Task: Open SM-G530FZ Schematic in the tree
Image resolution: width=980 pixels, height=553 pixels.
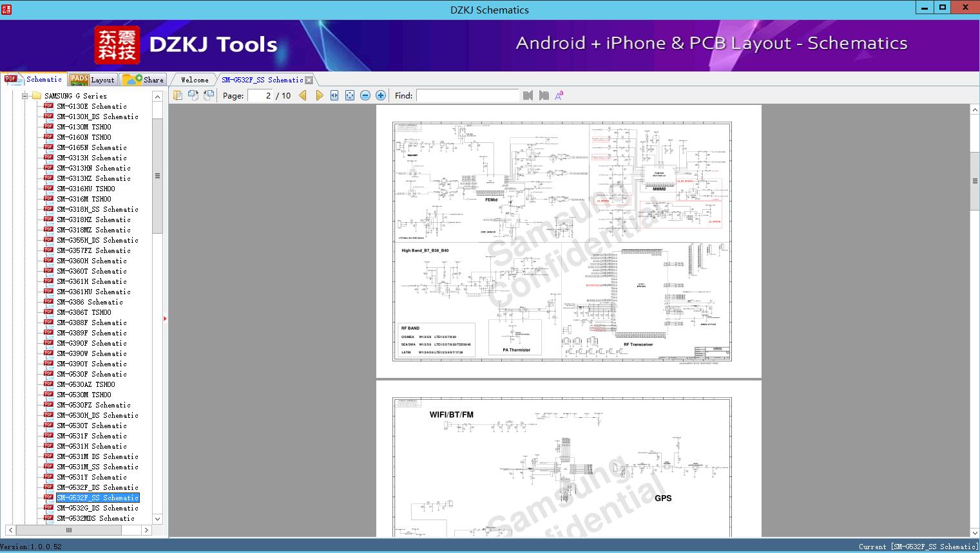Action: tap(93, 405)
